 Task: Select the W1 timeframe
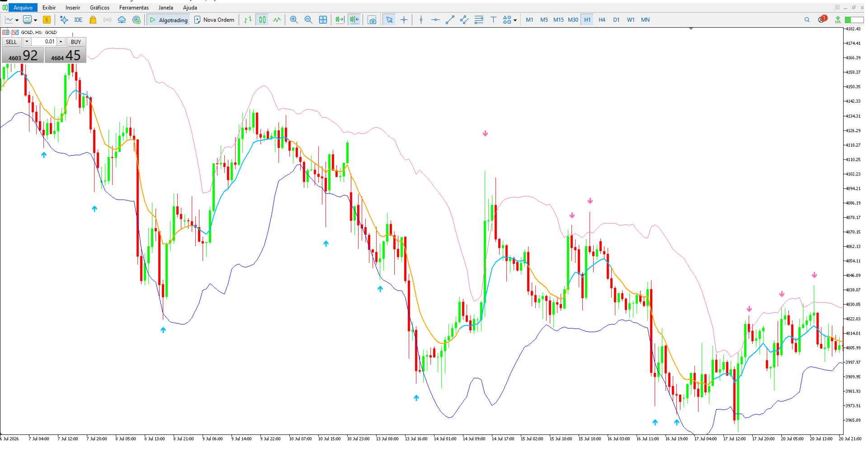(x=631, y=20)
